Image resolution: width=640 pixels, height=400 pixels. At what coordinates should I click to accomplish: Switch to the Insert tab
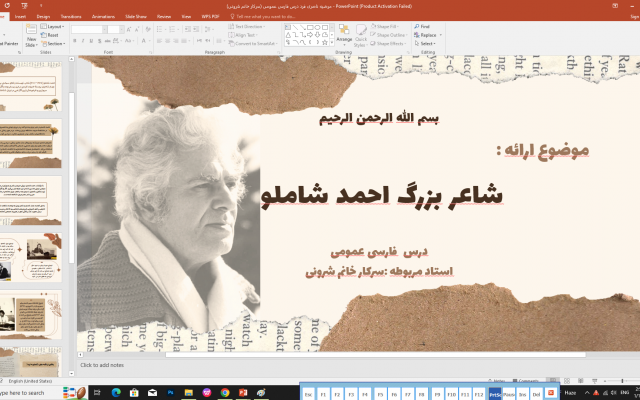20,16
